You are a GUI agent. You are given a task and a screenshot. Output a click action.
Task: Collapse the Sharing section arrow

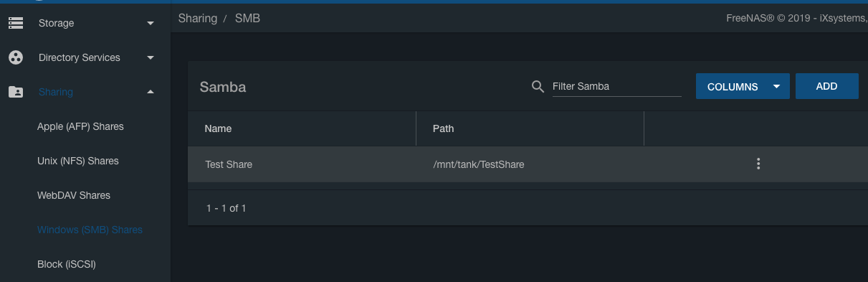pos(151,92)
